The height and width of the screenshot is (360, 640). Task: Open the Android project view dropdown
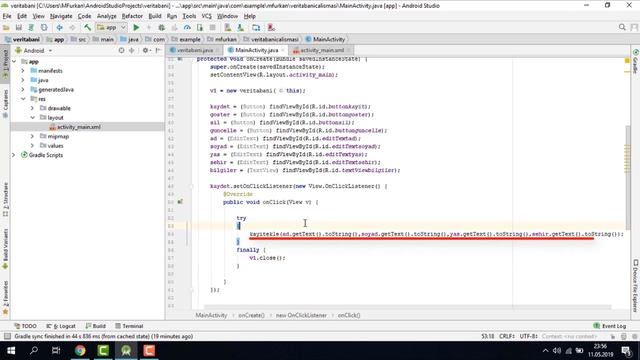click(34, 51)
